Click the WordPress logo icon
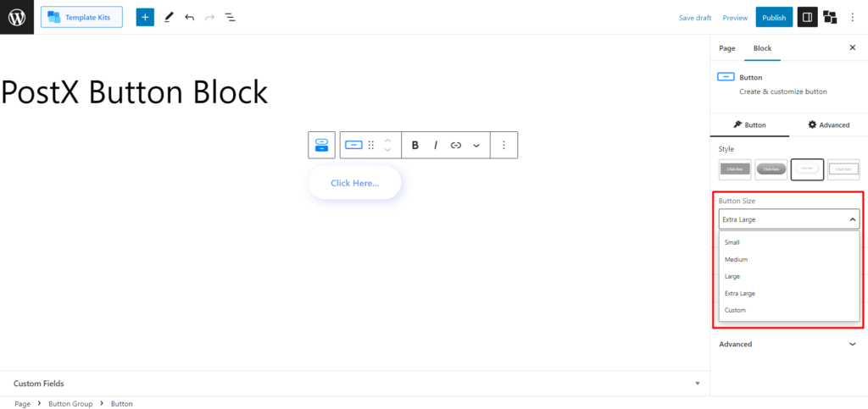The height and width of the screenshot is (409, 868). pos(17,17)
